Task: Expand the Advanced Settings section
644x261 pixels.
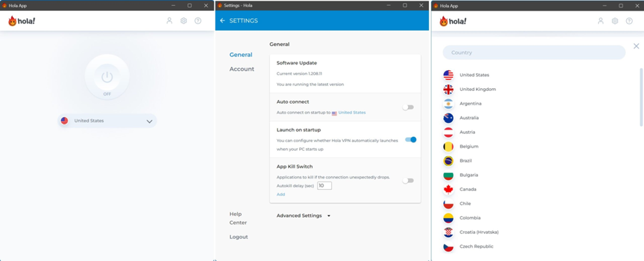Action: pos(303,216)
